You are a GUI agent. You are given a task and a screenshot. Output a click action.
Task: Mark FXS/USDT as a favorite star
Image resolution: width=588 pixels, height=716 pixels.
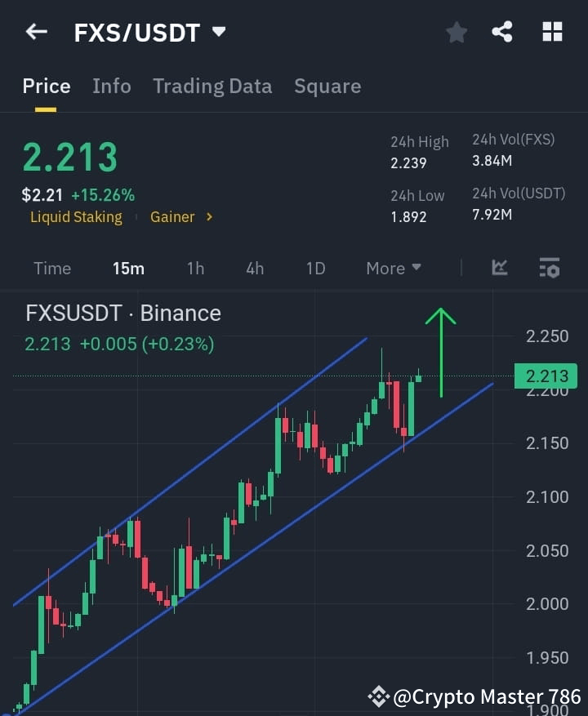pyautogui.click(x=456, y=33)
